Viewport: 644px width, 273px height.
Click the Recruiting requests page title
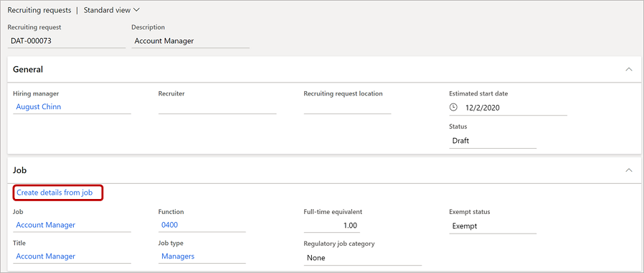[x=39, y=10]
